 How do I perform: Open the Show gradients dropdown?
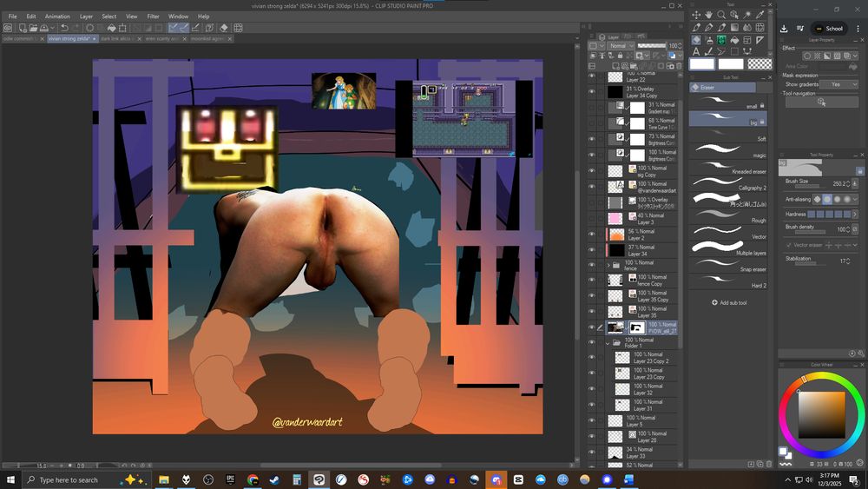coord(838,84)
